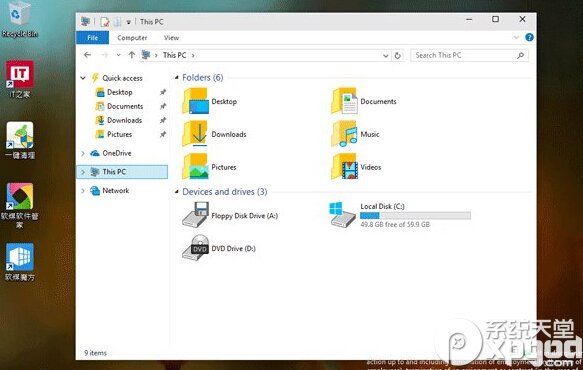Switch to the Computer ribbon tab

click(x=132, y=38)
